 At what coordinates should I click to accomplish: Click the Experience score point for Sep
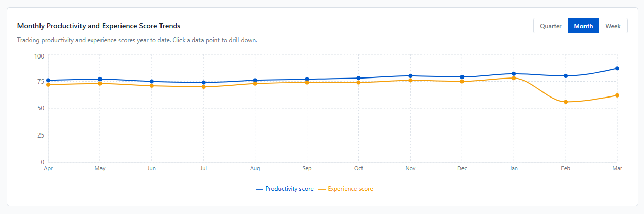tap(307, 82)
